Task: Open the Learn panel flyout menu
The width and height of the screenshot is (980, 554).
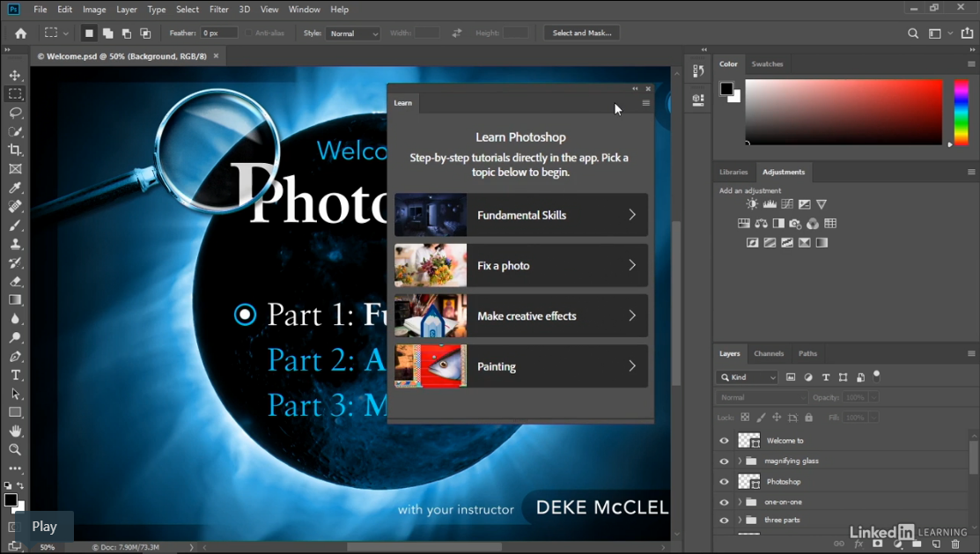Action: pos(645,103)
